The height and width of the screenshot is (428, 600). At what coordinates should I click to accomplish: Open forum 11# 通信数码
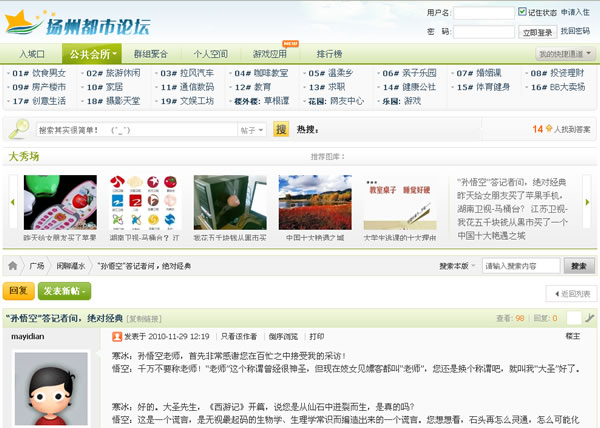pos(187,87)
